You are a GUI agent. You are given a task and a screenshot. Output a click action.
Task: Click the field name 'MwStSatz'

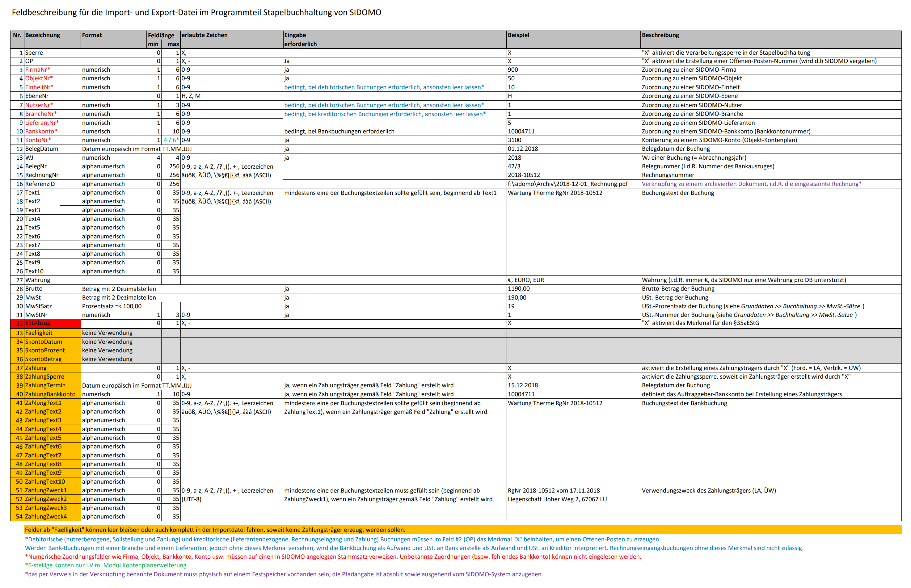coord(39,306)
